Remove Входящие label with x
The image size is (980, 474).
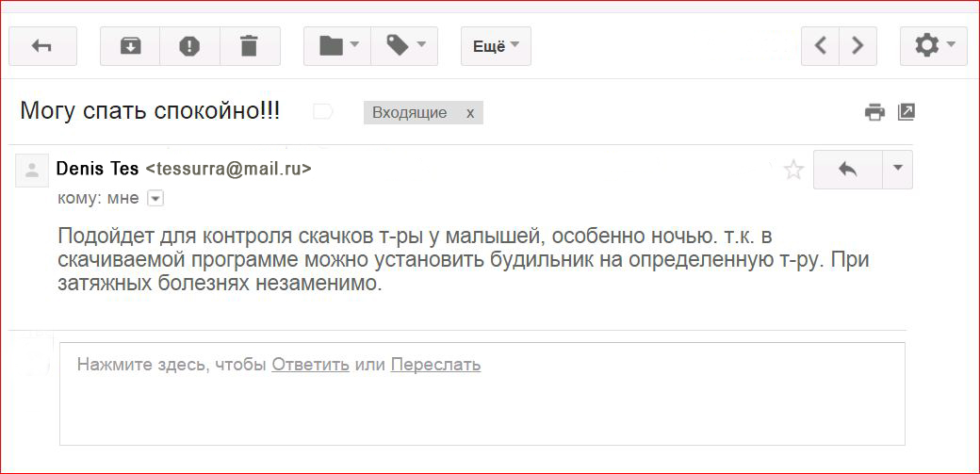pyautogui.click(x=470, y=113)
